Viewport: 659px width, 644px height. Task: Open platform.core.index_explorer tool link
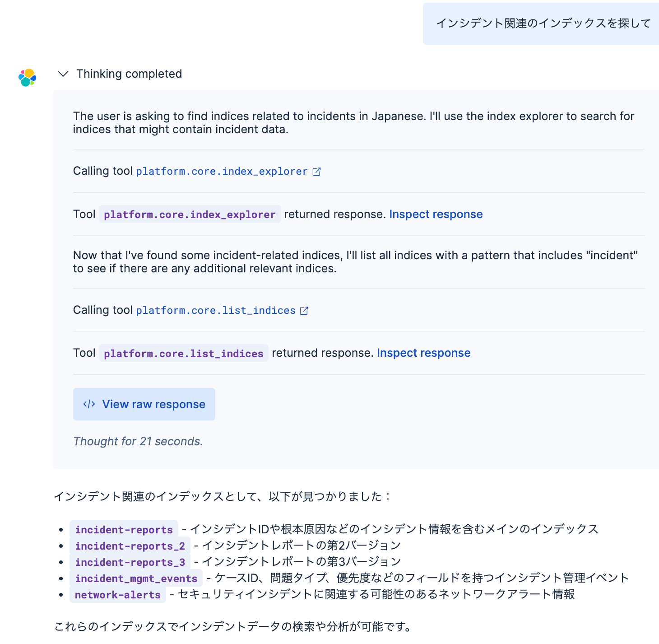click(222, 172)
